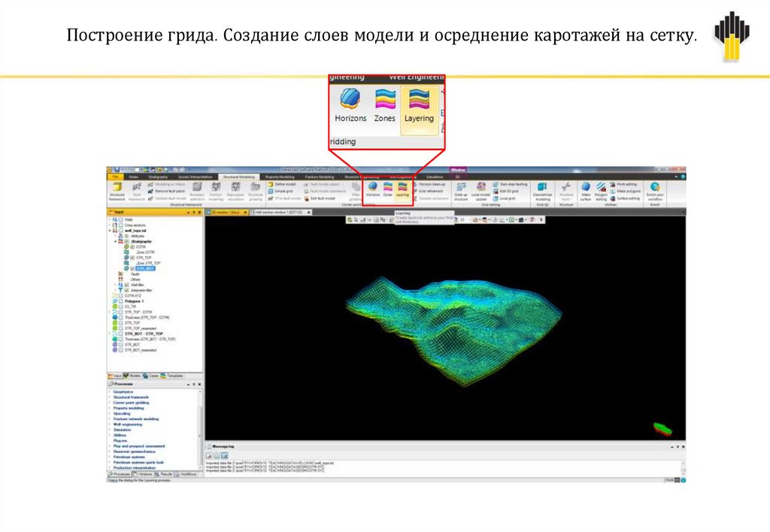Expand Property modeling in Processes
Viewport: 770px width, 532px height.
110,408
